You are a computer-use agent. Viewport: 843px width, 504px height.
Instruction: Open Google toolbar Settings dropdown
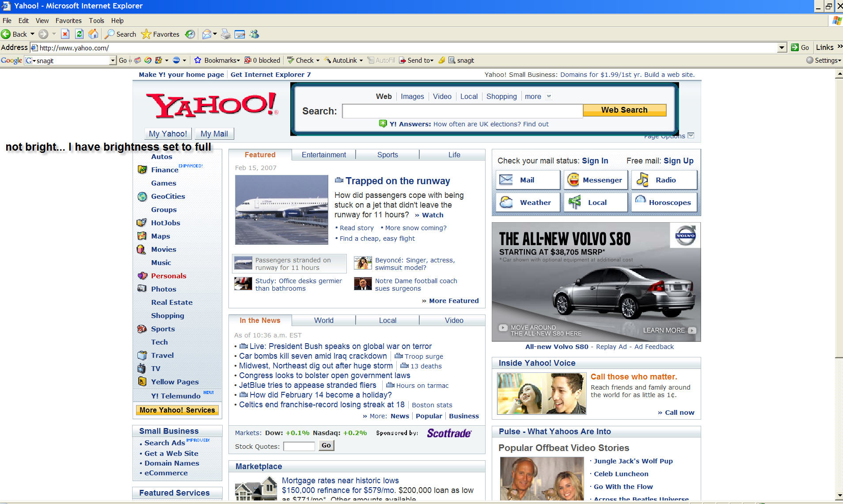click(x=839, y=61)
